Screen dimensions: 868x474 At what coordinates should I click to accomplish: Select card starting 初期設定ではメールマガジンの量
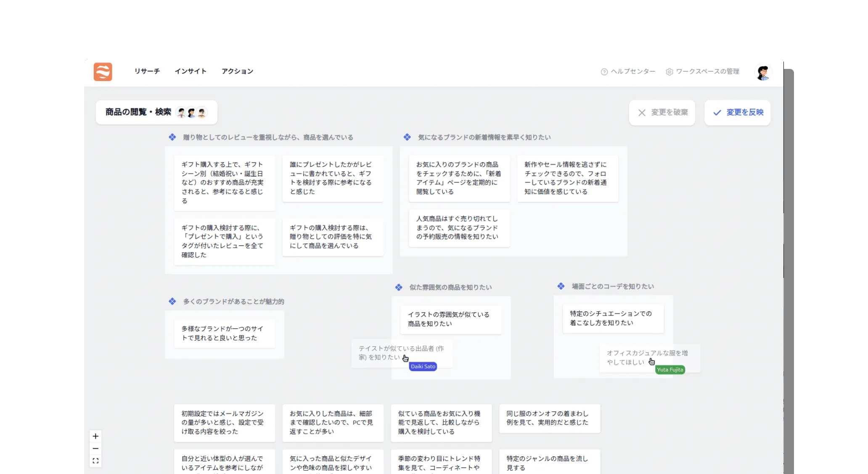click(x=225, y=423)
